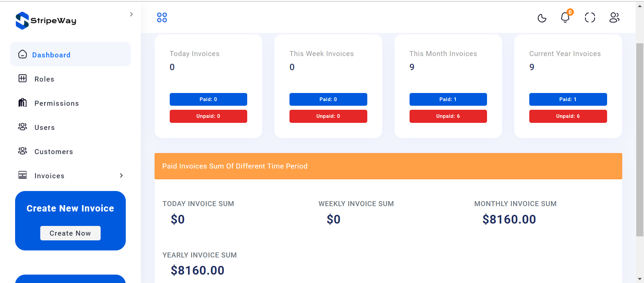Expand the Invoices submenu chevron
The image size is (644, 283).
coord(121,176)
